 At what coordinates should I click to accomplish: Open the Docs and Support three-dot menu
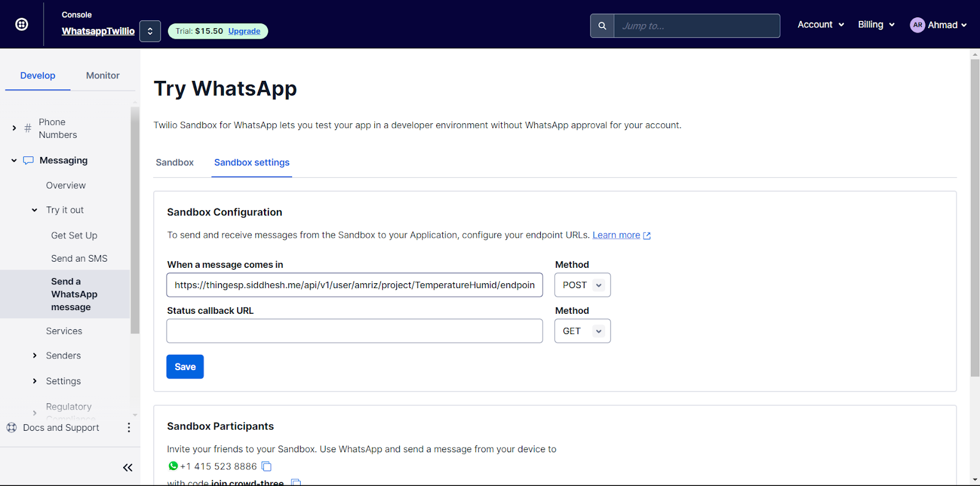click(x=129, y=428)
